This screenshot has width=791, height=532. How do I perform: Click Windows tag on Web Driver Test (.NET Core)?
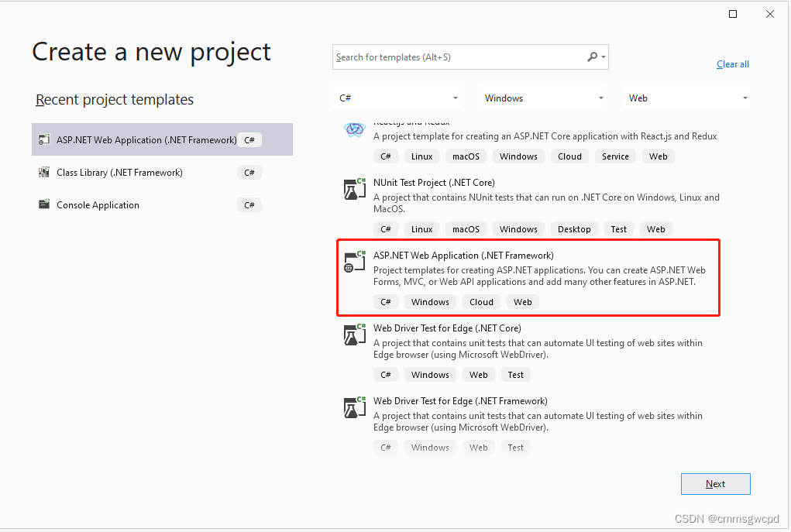point(430,375)
